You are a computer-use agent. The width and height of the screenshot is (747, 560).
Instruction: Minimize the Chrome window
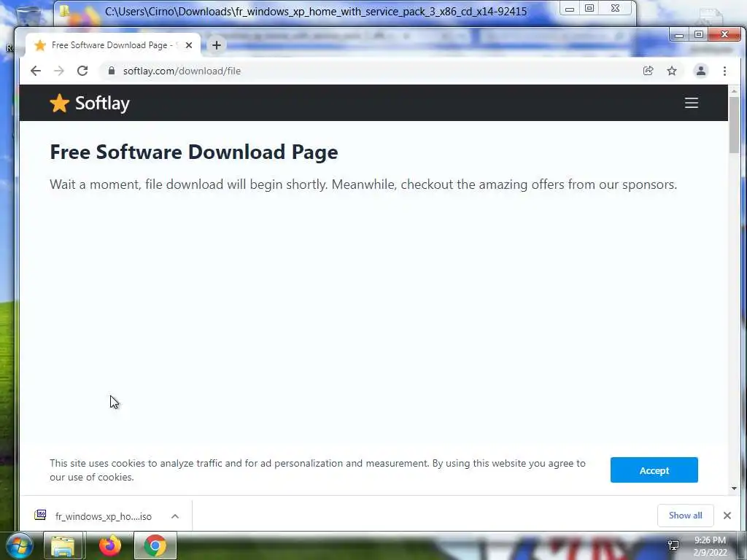(679, 35)
